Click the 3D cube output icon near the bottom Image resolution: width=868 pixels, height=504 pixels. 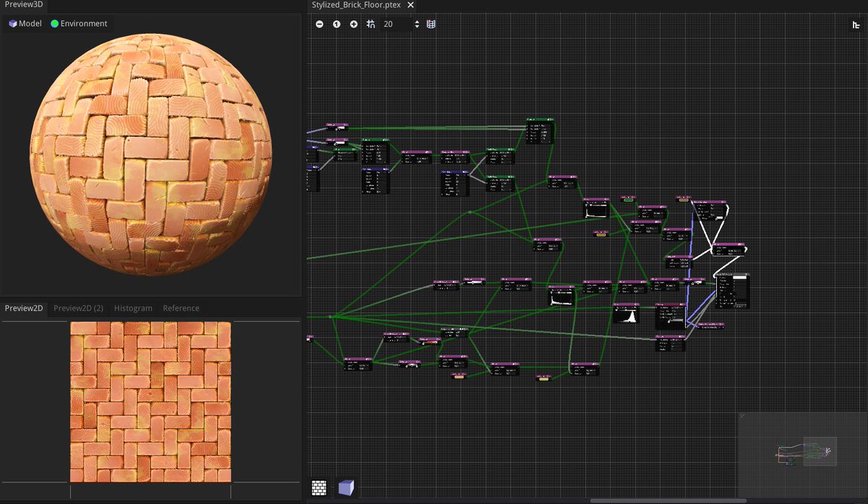point(346,489)
